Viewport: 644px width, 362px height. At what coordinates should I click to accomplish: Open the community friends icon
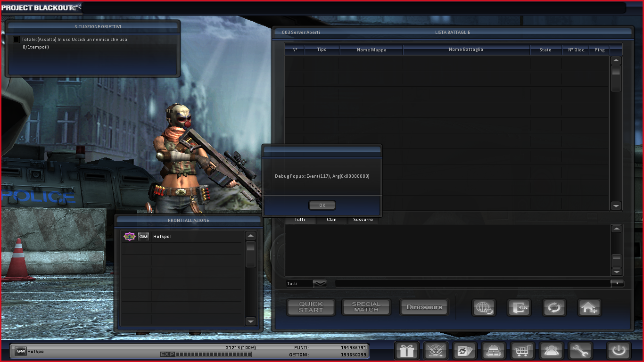[552, 351]
